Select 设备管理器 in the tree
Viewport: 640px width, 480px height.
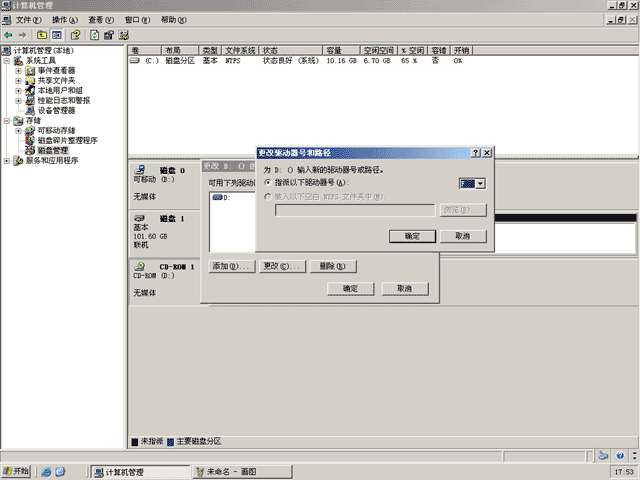point(56,110)
